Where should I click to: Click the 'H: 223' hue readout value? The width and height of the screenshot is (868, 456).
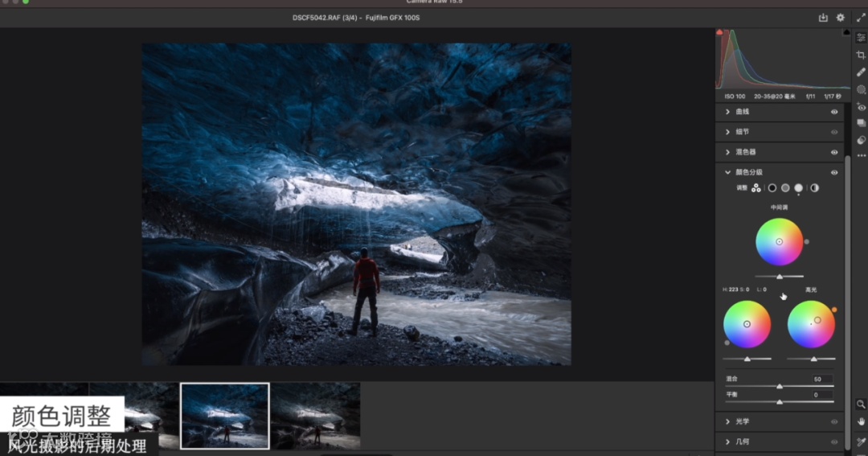[x=730, y=290]
